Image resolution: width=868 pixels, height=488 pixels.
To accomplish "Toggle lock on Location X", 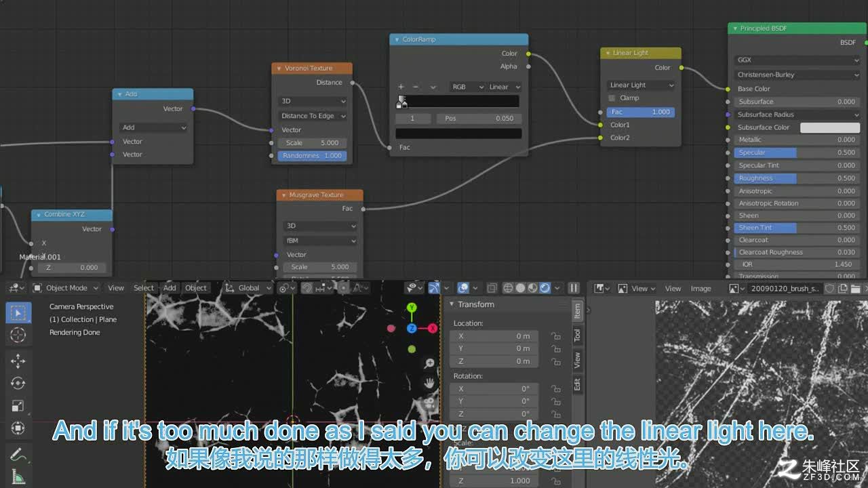I will (555, 336).
